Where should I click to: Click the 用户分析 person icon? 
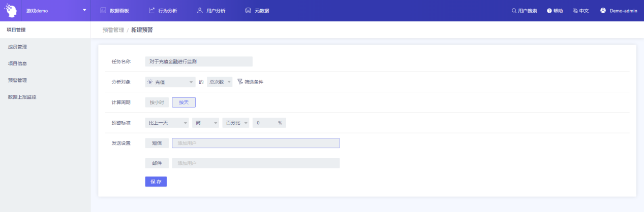(200, 11)
